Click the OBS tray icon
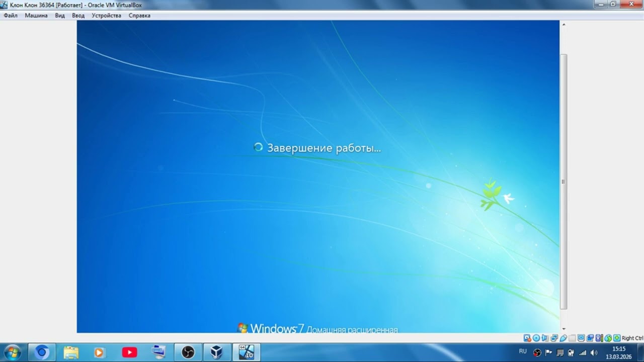Viewport: 644px width, 362px height. click(537, 352)
